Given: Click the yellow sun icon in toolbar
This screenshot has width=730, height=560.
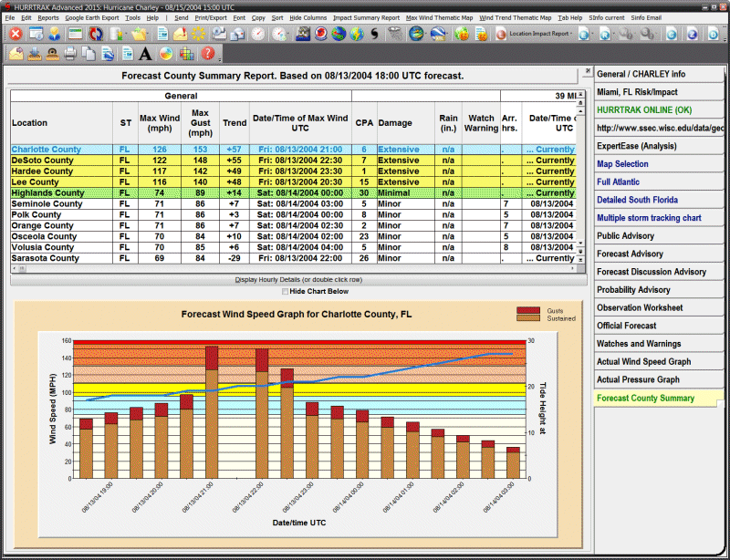Looking at the screenshot, I should [x=198, y=34].
